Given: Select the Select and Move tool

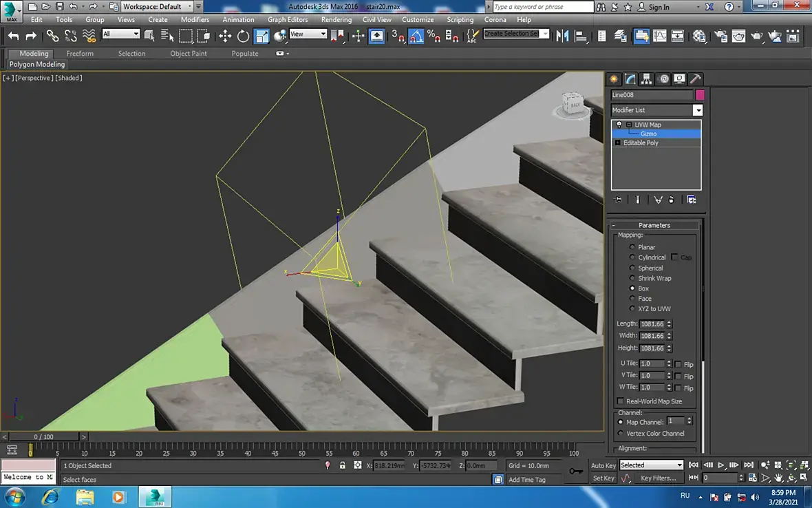Looking at the screenshot, I should click(225, 36).
